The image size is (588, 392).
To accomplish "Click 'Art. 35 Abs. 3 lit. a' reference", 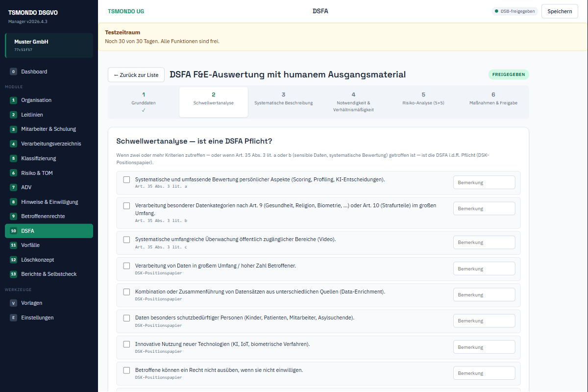I will [x=161, y=187].
